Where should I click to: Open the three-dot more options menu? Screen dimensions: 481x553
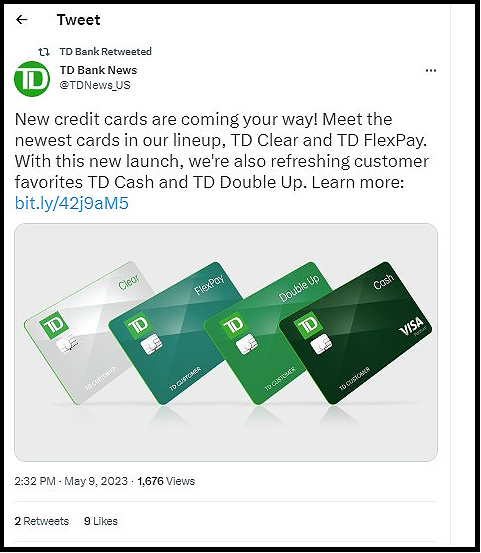tap(431, 71)
